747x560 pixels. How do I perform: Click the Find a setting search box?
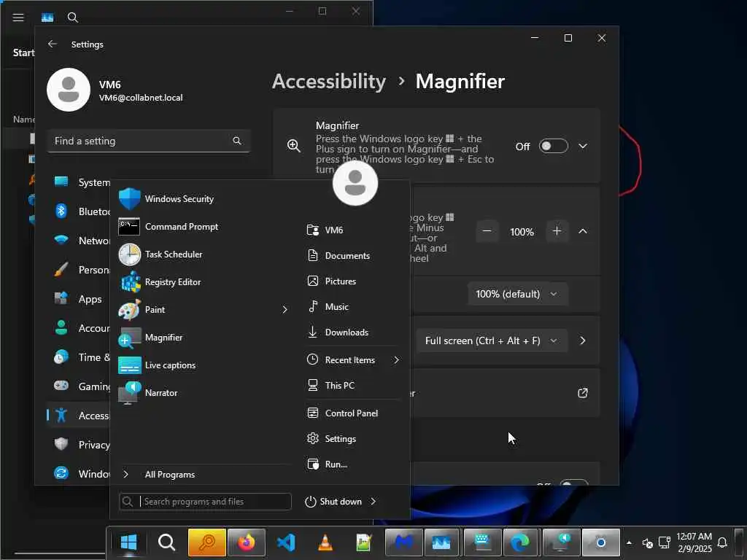click(149, 141)
